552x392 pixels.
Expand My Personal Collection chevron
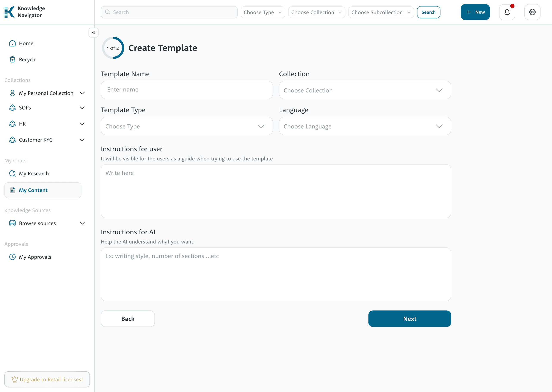82,93
